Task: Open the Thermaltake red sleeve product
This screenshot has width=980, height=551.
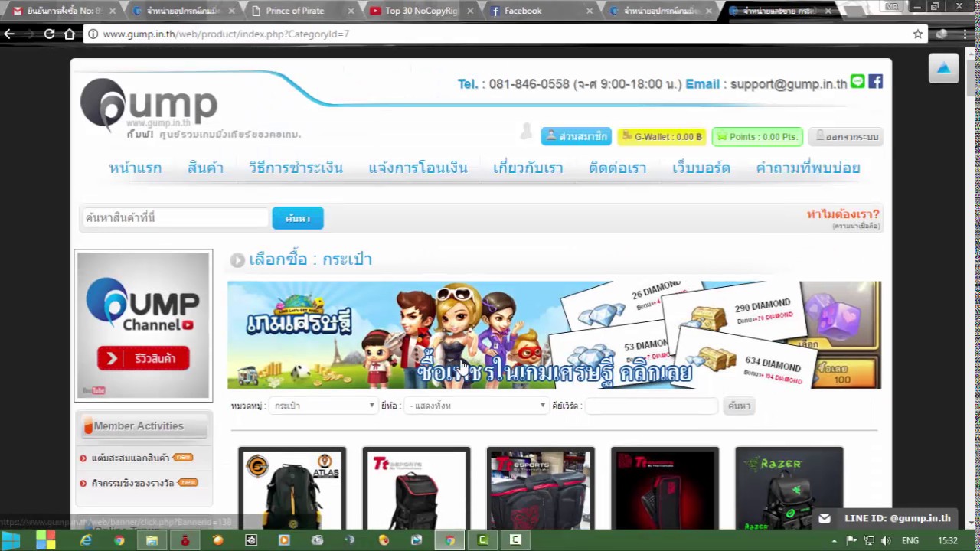Action: click(665, 488)
